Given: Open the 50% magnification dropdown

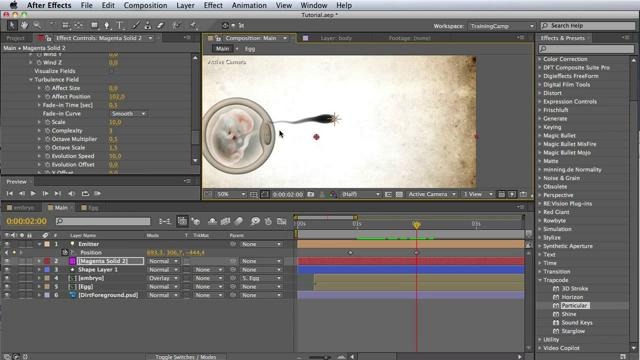Looking at the screenshot, I should (x=231, y=194).
